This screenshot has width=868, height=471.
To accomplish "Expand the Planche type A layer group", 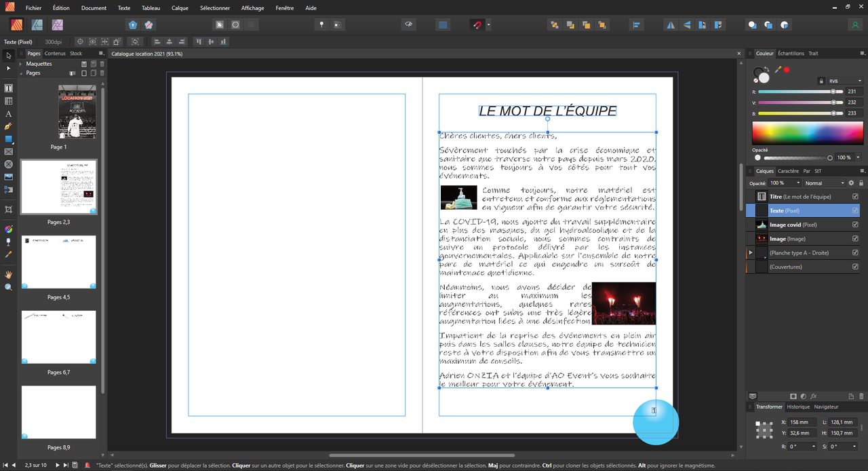I will [x=751, y=252].
